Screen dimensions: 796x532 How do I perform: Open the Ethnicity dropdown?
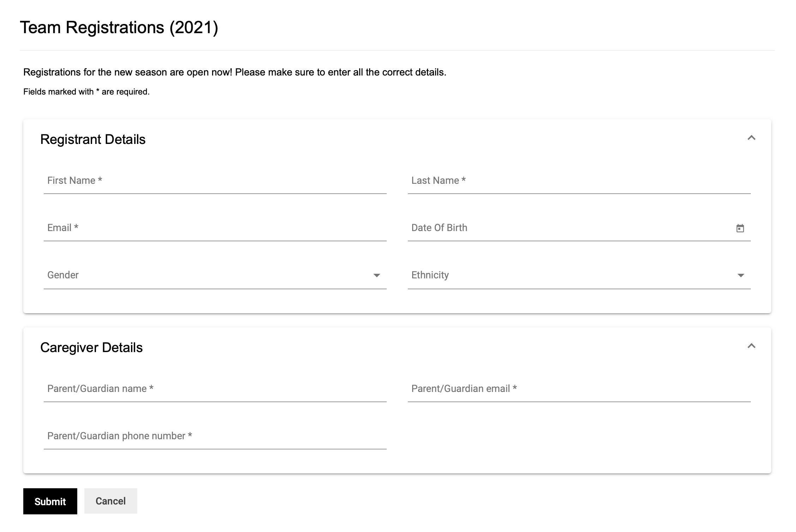pos(579,276)
